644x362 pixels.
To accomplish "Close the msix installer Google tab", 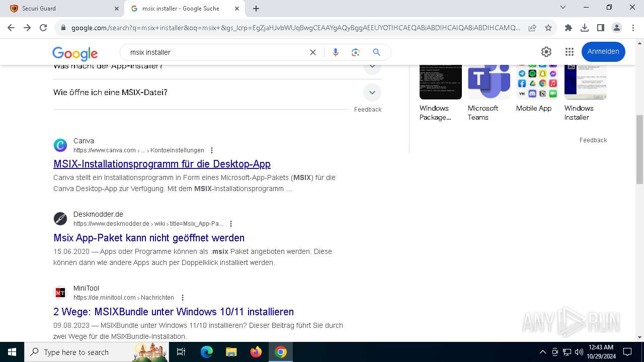I will click(x=237, y=9).
